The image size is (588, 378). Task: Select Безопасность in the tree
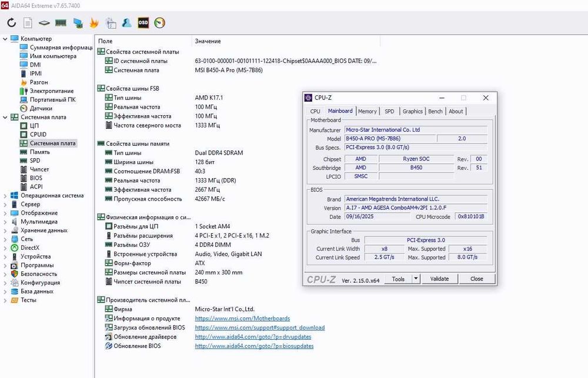39,274
